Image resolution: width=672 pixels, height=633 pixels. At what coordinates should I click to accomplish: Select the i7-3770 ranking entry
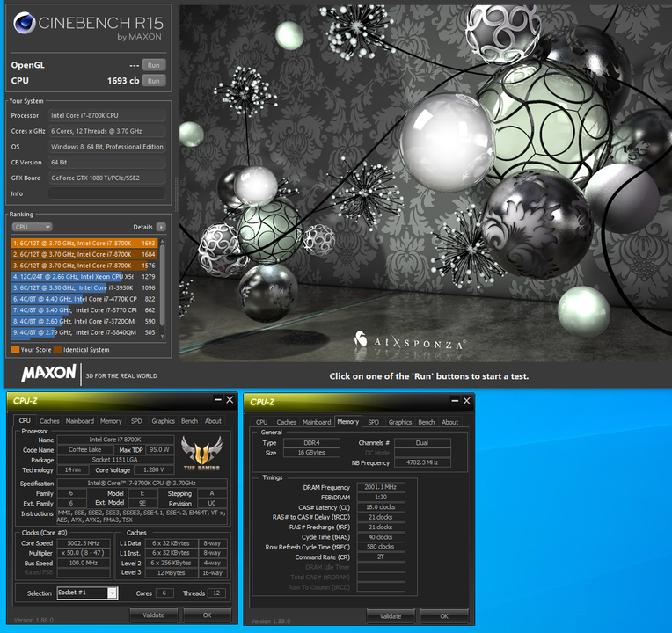[84, 309]
